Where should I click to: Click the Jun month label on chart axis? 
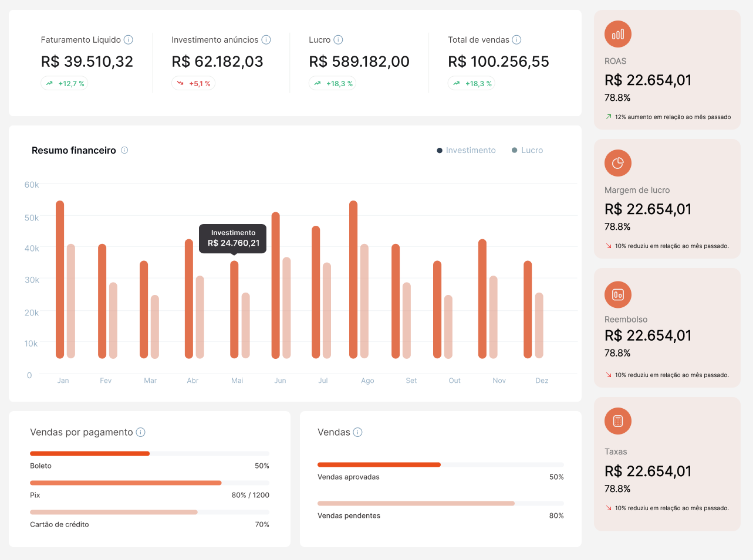[280, 381]
